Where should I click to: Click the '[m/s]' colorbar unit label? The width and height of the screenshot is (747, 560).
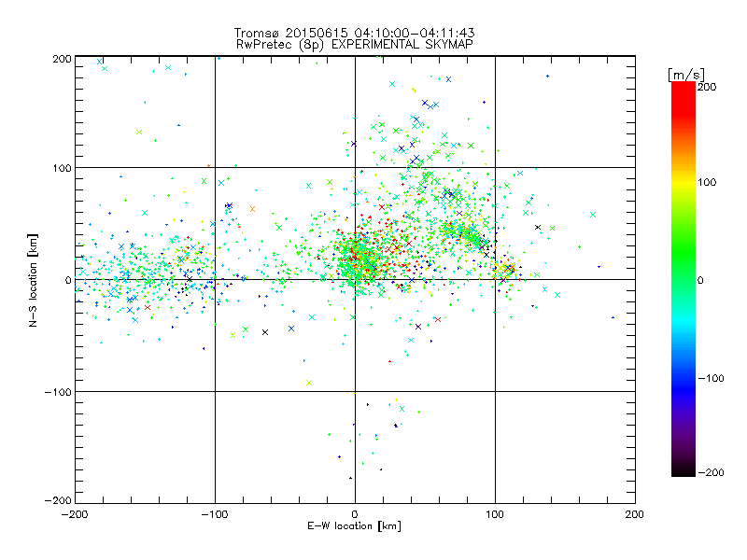click(686, 75)
